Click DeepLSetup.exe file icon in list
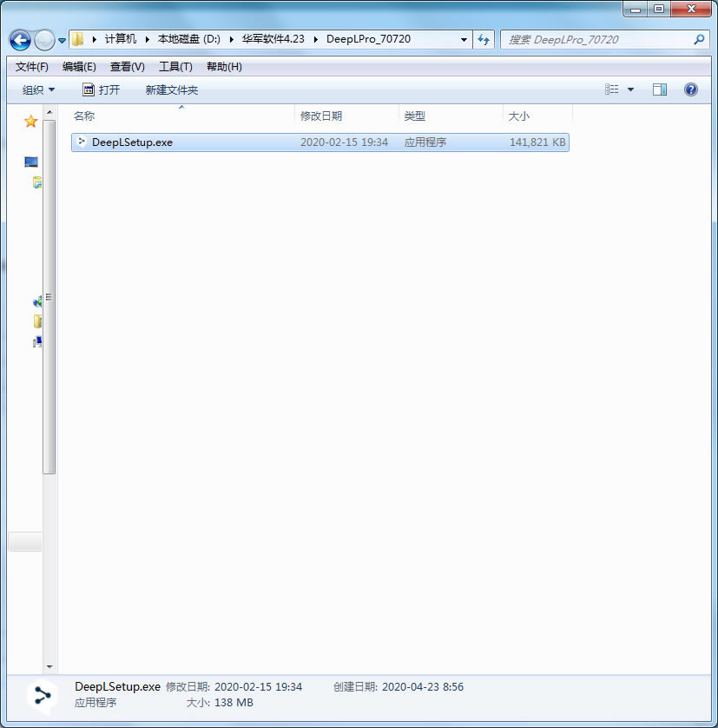 pyautogui.click(x=82, y=142)
